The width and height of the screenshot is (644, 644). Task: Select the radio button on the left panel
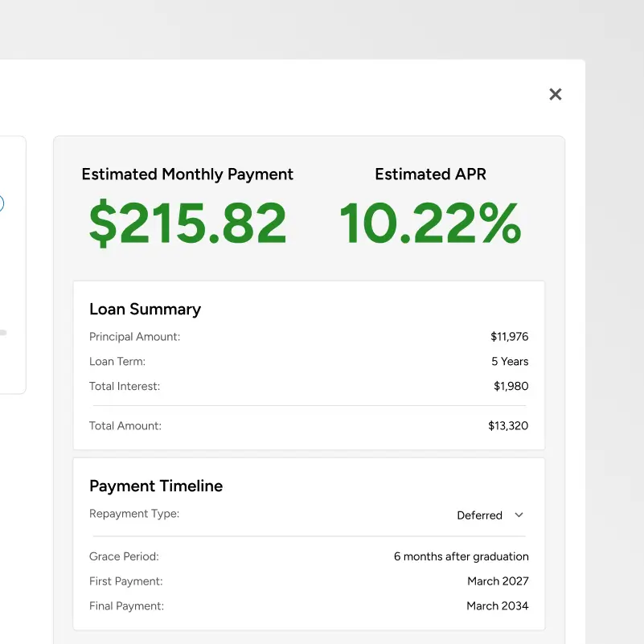tap(2, 203)
